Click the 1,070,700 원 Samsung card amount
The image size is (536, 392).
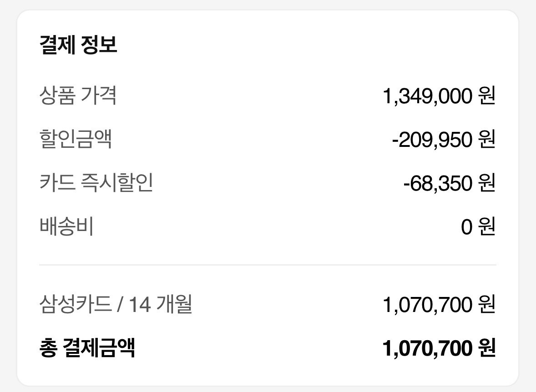point(439,305)
